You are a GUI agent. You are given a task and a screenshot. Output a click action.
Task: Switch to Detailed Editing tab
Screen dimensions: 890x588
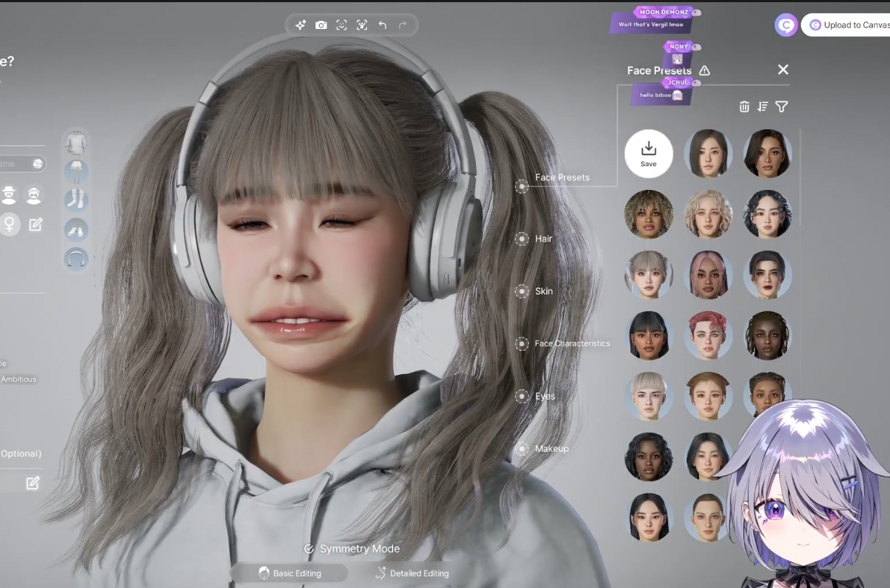[412, 573]
